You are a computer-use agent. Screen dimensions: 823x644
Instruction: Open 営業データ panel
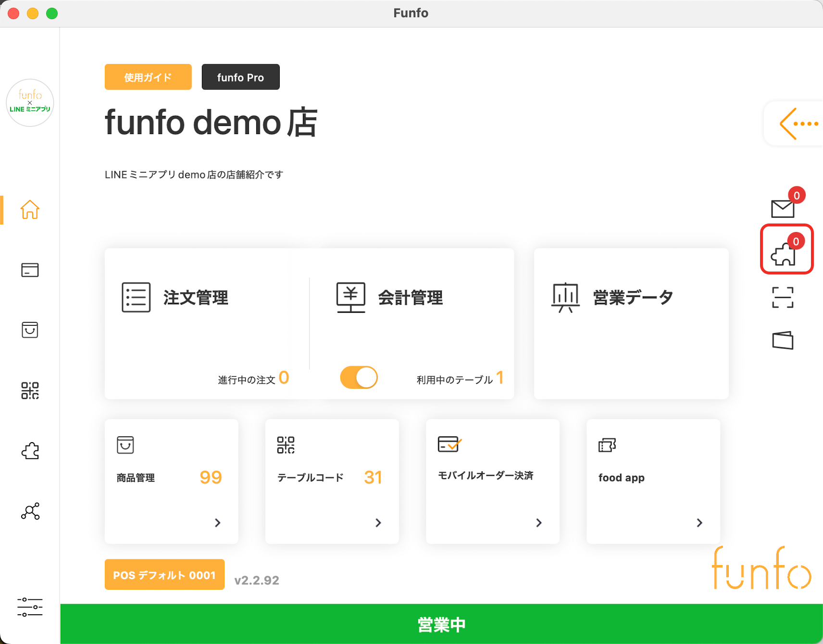631,323
